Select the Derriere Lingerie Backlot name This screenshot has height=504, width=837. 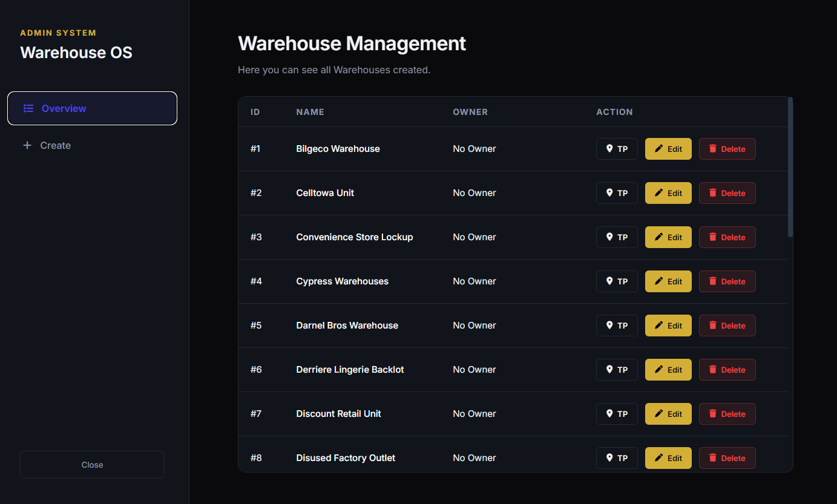pos(350,370)
